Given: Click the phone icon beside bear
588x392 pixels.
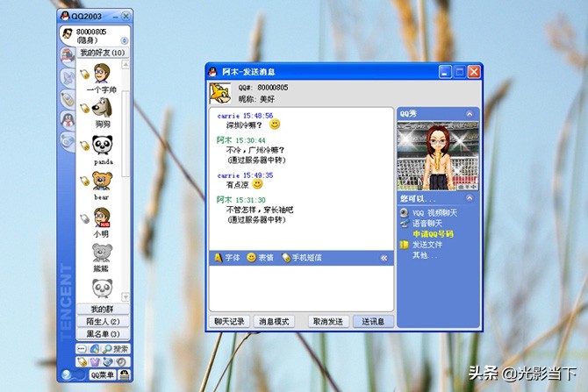Looking at the screenshot, I should pyautogui.click(x=85, y=181).
